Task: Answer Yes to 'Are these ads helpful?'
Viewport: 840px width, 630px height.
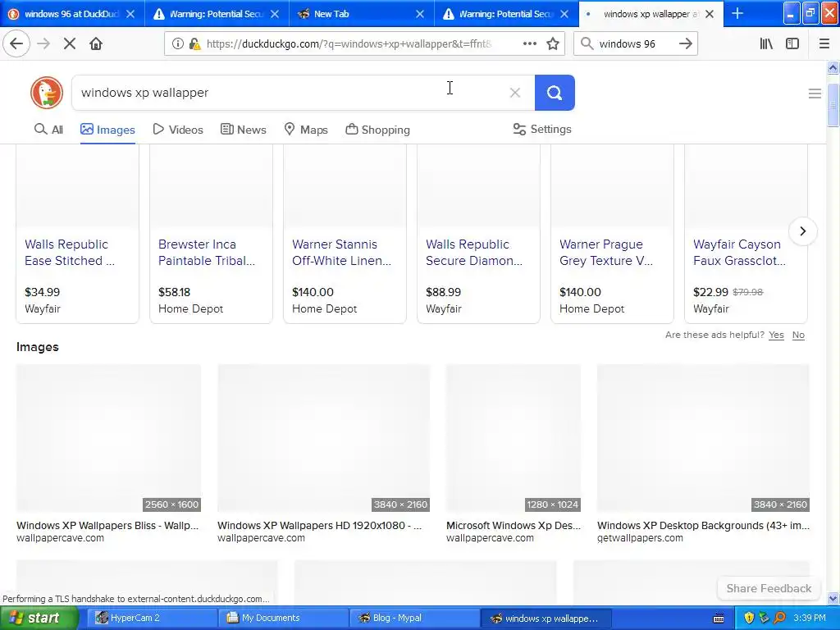Action: (776, 335)
